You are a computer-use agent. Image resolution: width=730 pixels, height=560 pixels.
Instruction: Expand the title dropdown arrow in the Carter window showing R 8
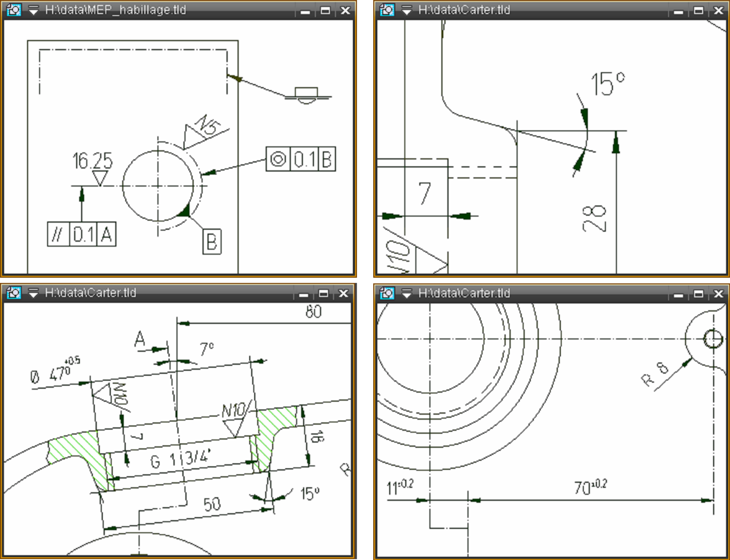(407, 293)
